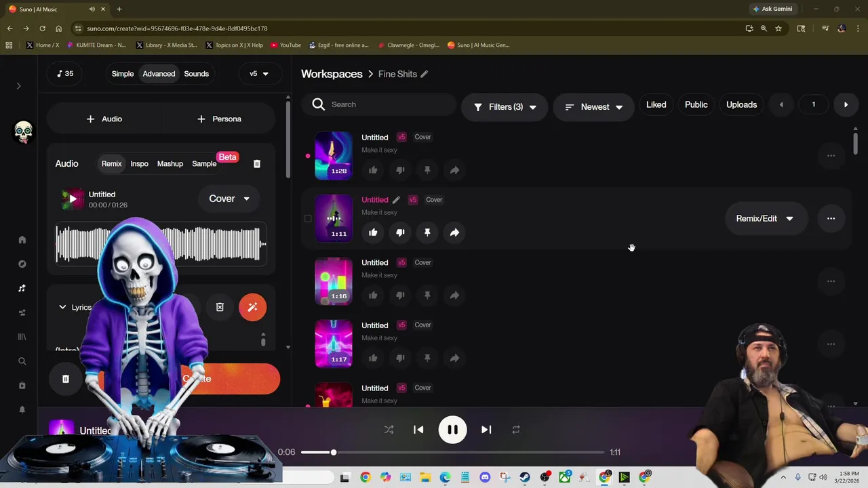Toggle shuffle in the player bar
The width and height of the screenshot is (868, 488).
coord(389,430)
